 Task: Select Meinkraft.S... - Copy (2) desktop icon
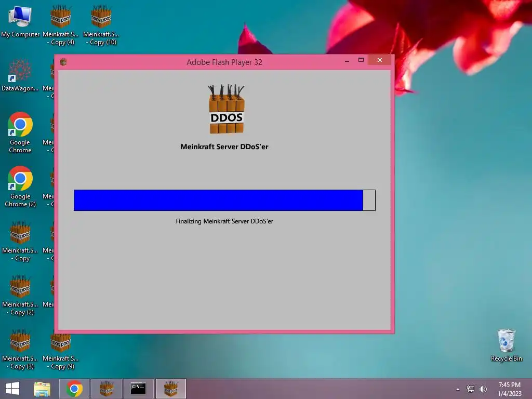pyautogui.click(x=20, y=295)
